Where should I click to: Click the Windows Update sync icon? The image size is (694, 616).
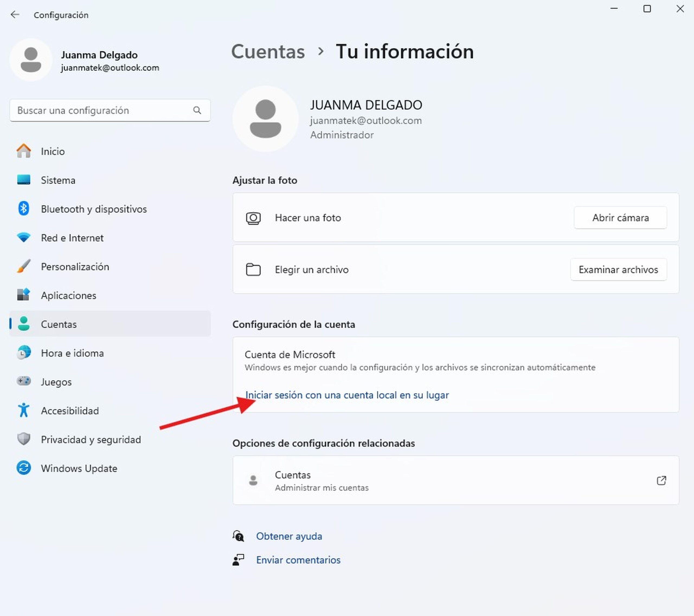pos(24,468)
